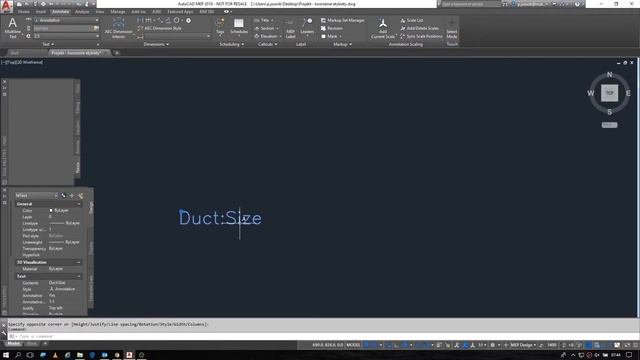Click the W direction on the compass
The height and width of the screenshot is (360, 640).
[591, 93]
